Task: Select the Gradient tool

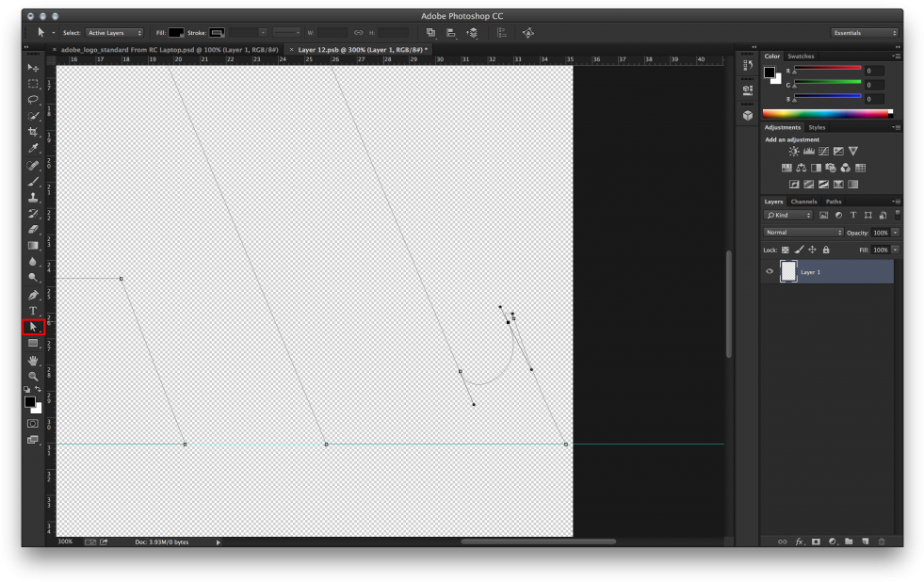Action: [x=33, y=246]
